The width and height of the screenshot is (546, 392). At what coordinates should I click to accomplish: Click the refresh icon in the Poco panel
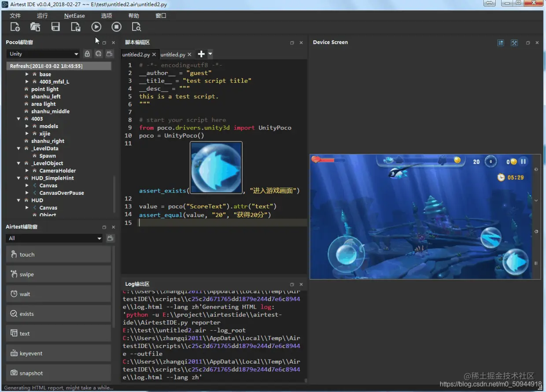pos(98,54)
